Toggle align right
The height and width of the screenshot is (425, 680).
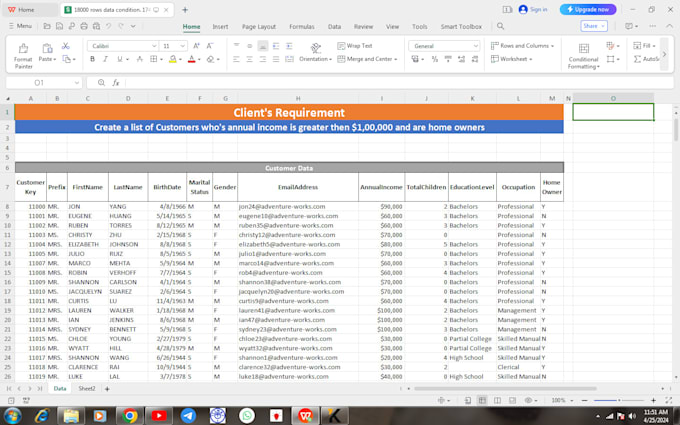263,59
